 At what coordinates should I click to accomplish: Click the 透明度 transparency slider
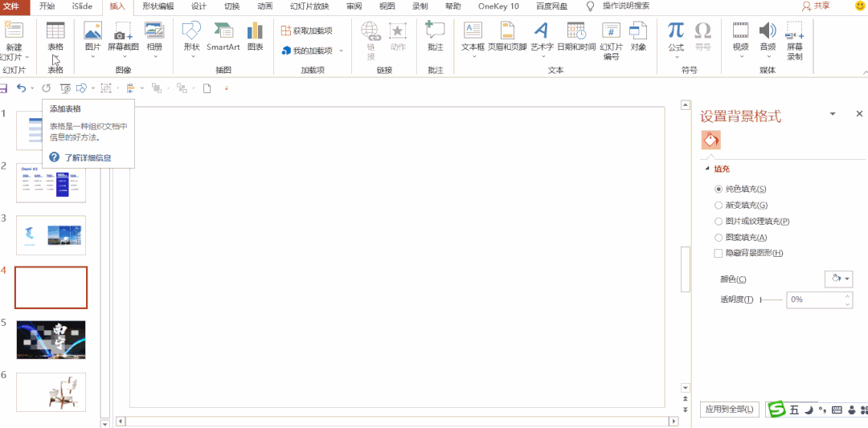[772, 300]
